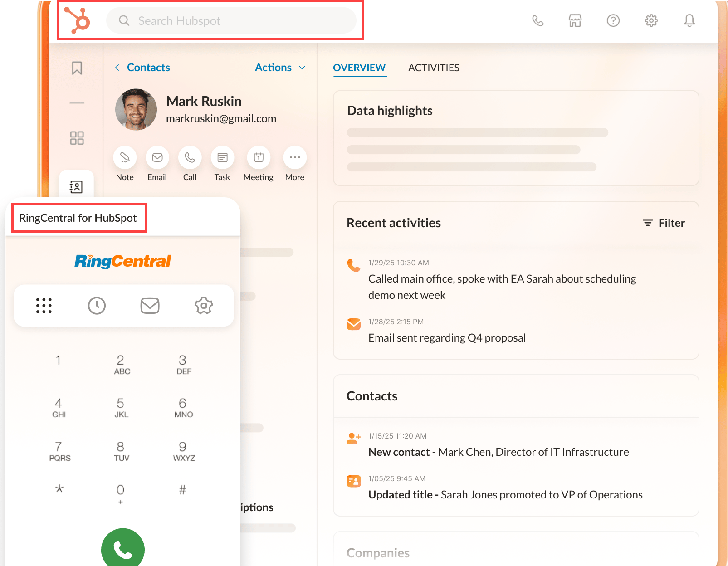Expand the Actions dropdown
The image size is (728, 566).
pyautogui.click(x=280, y=68)
